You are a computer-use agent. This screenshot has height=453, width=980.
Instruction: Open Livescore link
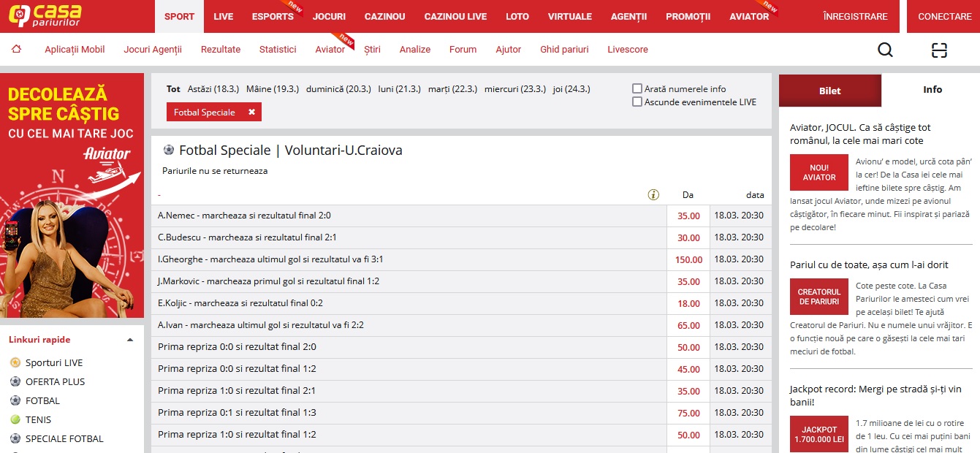pos(628,50)
